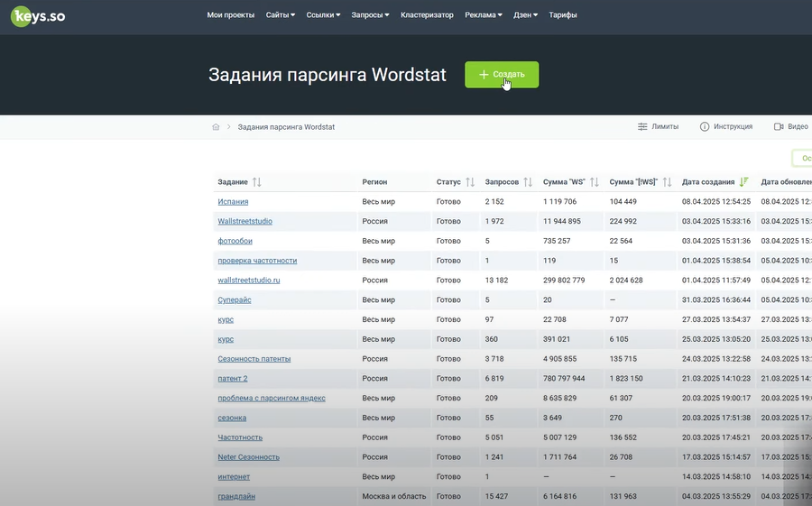Open the Дзен dropdown menu
Viewport: 812px width, 506px height.
coord(525,15)
